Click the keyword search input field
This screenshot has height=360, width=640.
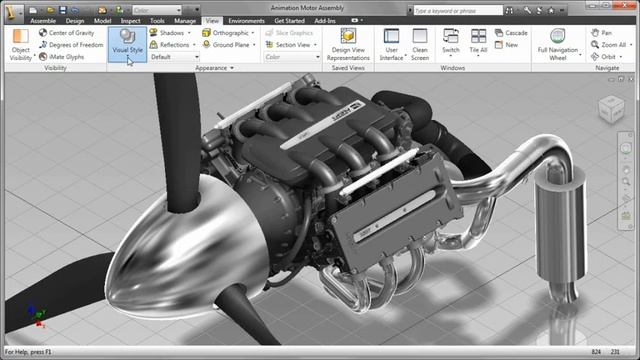pyautogui.click(x=458, y=11)
